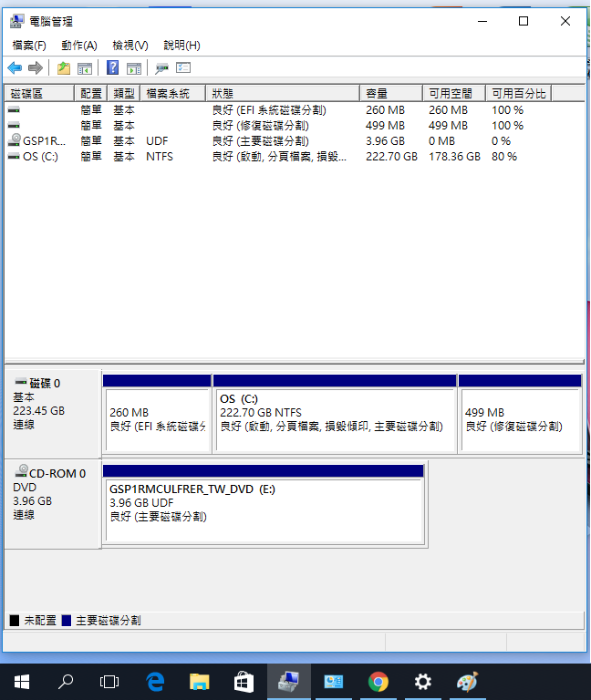Select the OS (C:) partition block
591x700 pixels.
335,414
